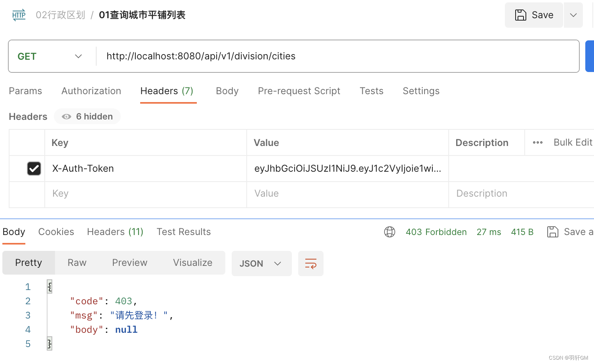Click the 415 B response size
This screenshot has height=364, width=594.
click(522, 232)
